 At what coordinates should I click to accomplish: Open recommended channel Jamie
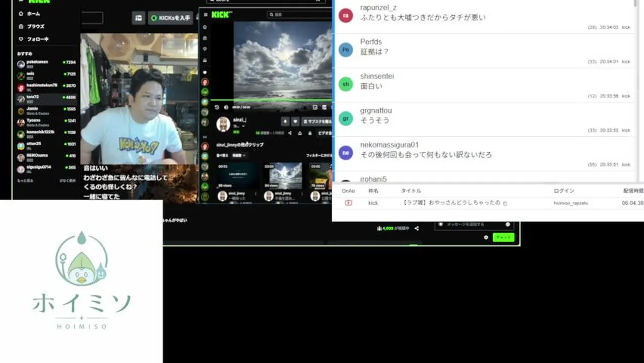click(x=46, y=110)
